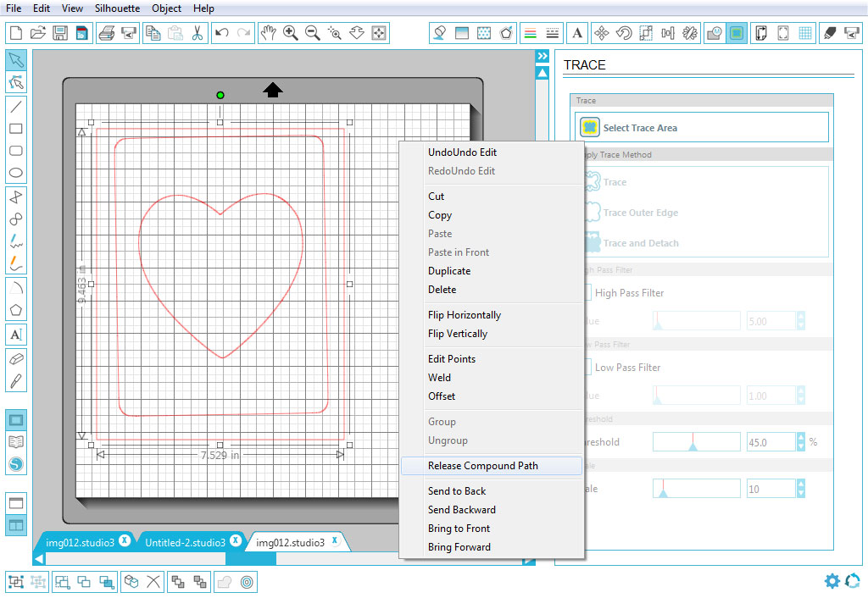Select the Text tool
The image size is (868, 598).
(x=16, y=335)
